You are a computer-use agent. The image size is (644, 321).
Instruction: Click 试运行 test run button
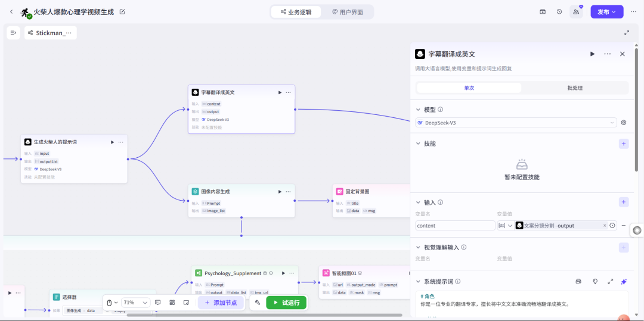click(x=286, y=303)
